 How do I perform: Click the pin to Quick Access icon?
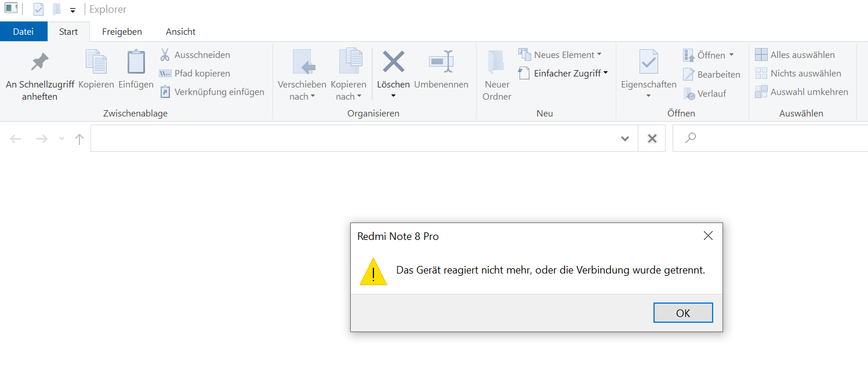40,62
